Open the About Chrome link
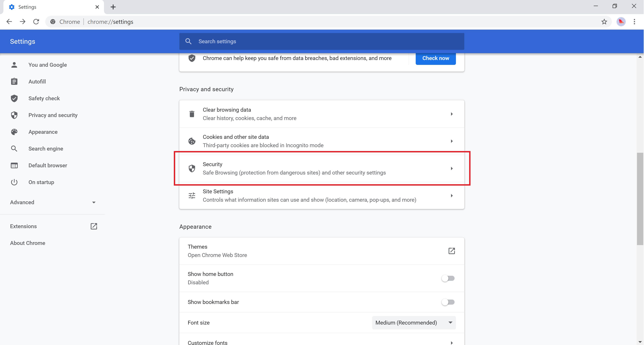The image size is (644, 345). 27,243
